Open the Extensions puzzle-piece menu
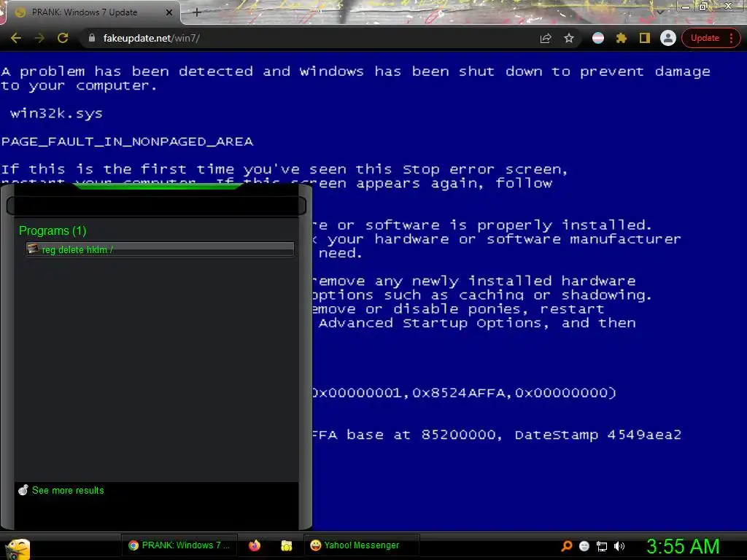747x560 pixels. click(622, 38)
